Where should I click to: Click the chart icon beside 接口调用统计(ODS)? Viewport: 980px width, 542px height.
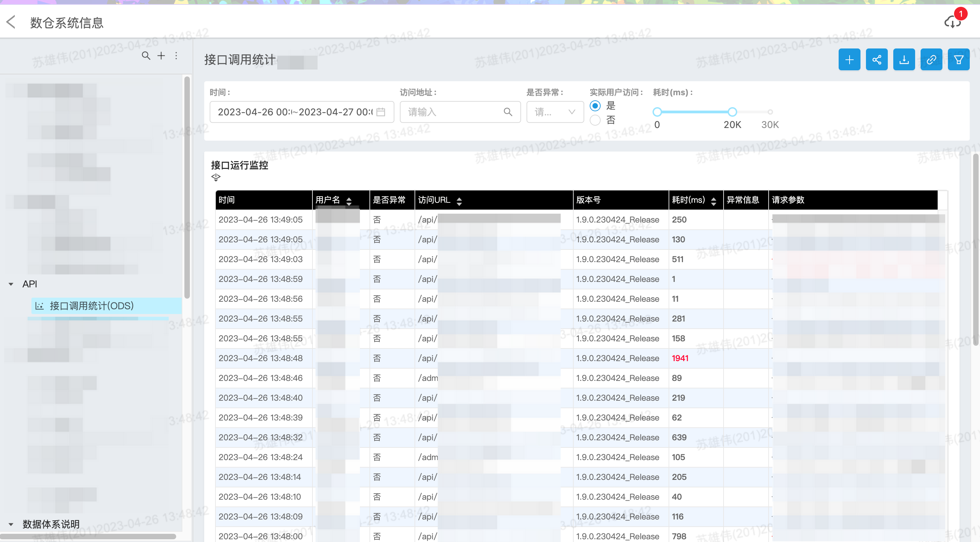coord(40,306)
